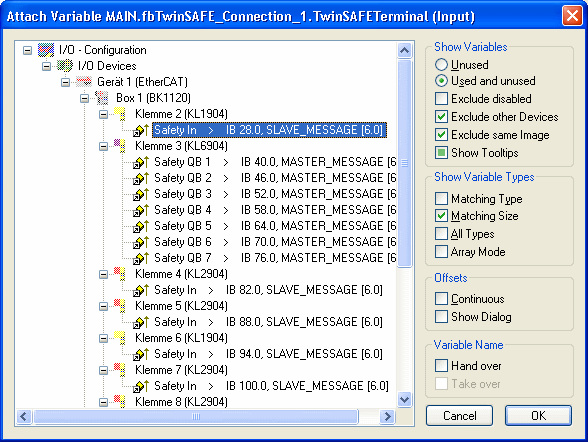
Task: Click the Klemme 5 (KL2904) terminal icon
Action: click(x=119, y=306)
